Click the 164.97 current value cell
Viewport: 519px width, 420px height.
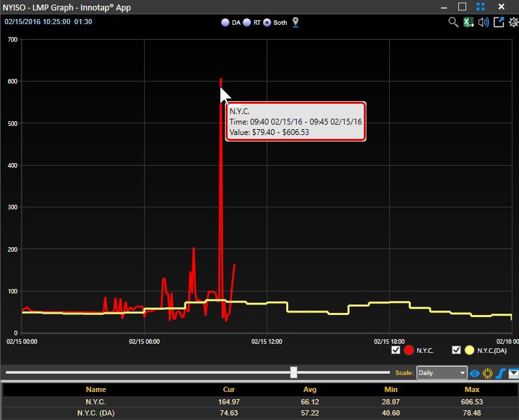click(229, 402)
